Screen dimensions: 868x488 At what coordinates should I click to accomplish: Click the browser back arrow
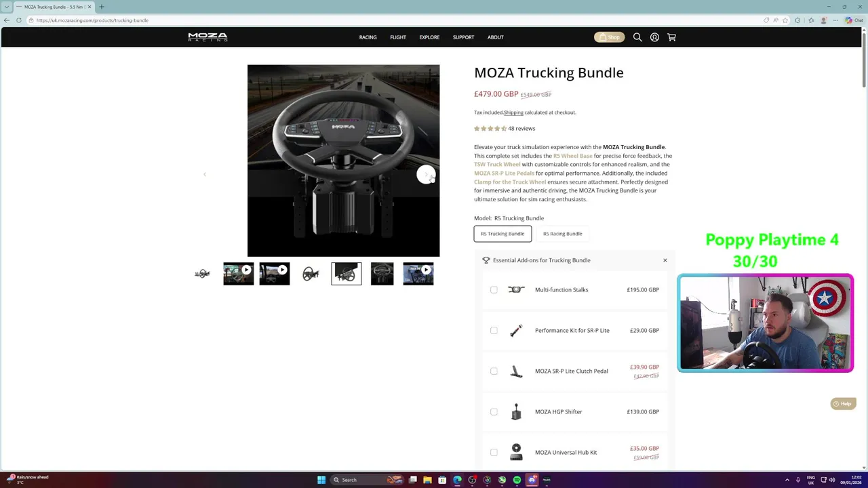[x=7, y=20]
